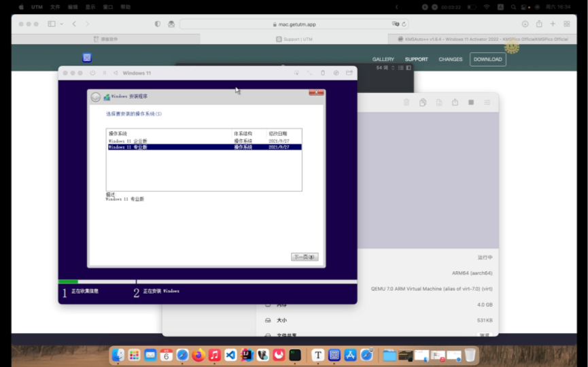588x367 pixels.
Task: Open CHANGES link on UTM site
Action: [x=451, y=59]
